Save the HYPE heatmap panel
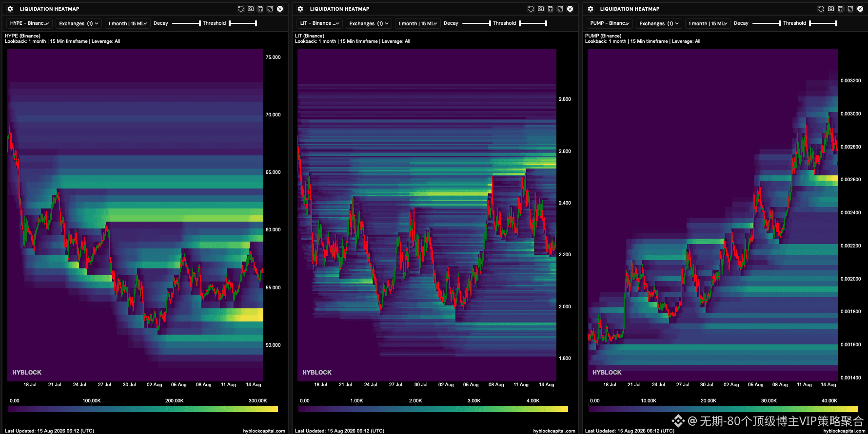The height and width of the screenshot is (434, 868). [260, 9]
